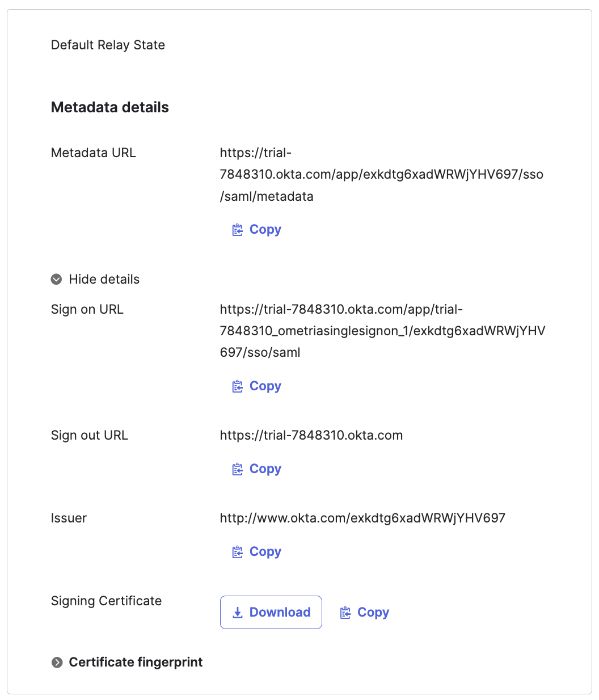Copy the Issuer value via Copy link
The image size is (599, 700).
point(265,552)
